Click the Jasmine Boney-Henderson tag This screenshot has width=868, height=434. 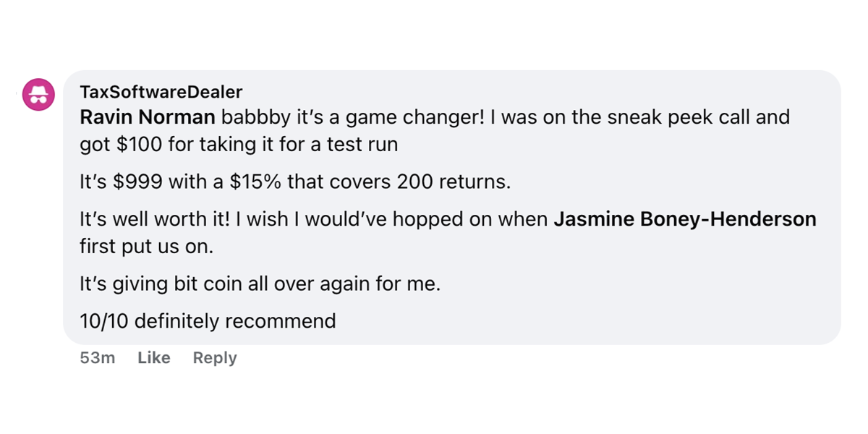tap(685, 218)
